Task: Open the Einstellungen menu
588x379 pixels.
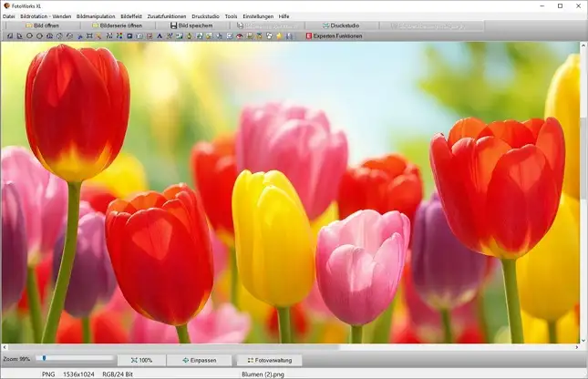Action: pos(258,16)
